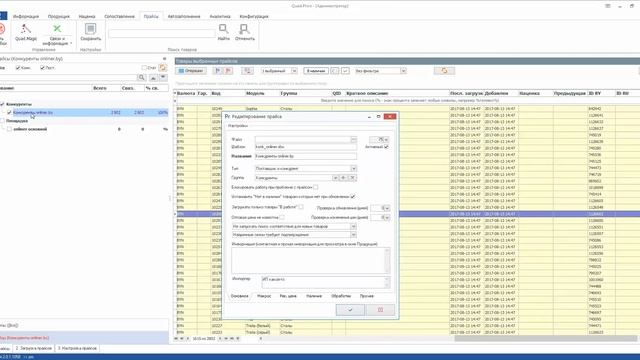Open the 'Наценка' ribbon tab
This screenshot has width=640, height=360.
point(87,16)
